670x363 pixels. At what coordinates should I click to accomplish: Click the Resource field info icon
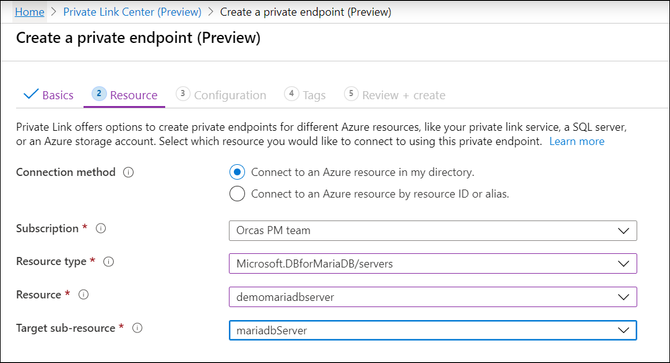83,295
